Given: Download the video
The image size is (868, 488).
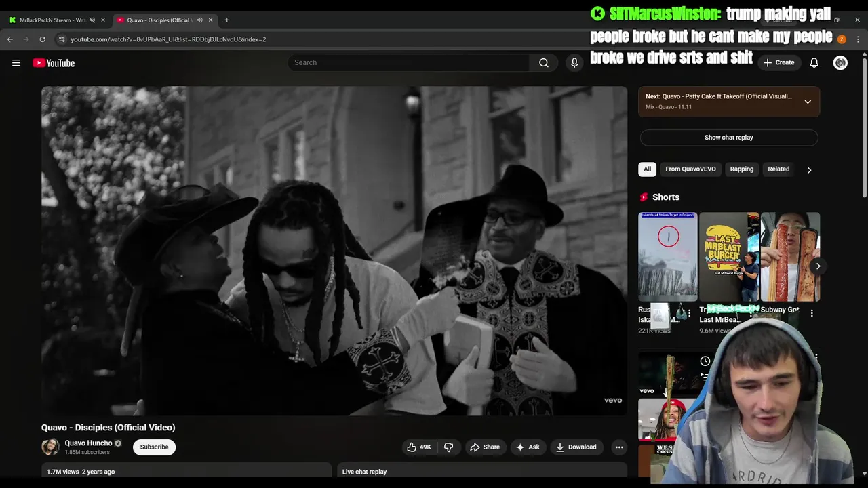Looking at the screenshot, I should point(576,447).
